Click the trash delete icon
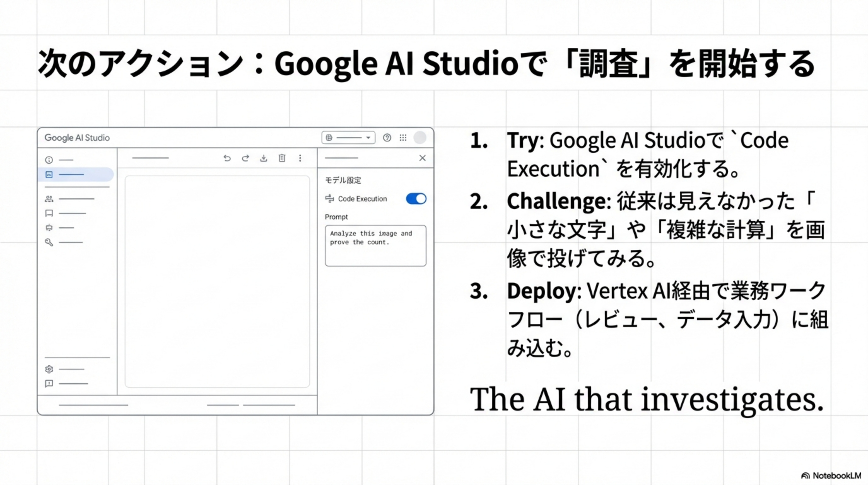This screenshot has width=868, height=485. click(x=282, y=158)
